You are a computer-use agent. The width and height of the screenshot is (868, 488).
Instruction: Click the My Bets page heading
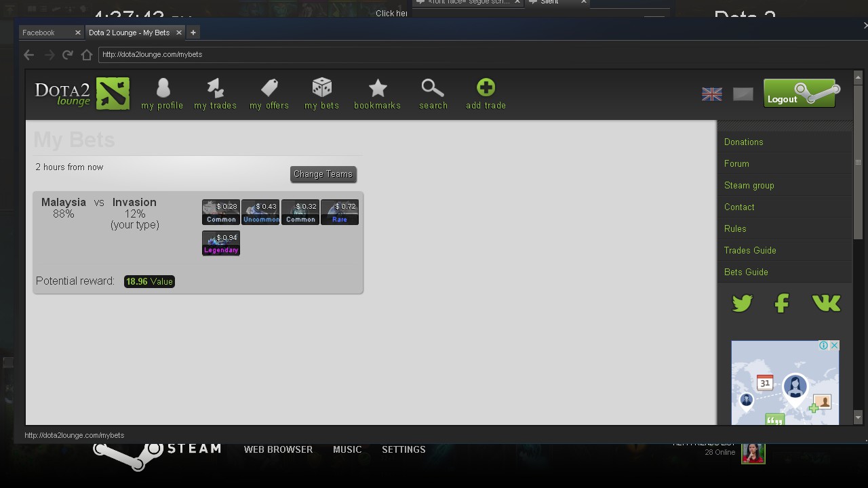(x=74, y=140)
